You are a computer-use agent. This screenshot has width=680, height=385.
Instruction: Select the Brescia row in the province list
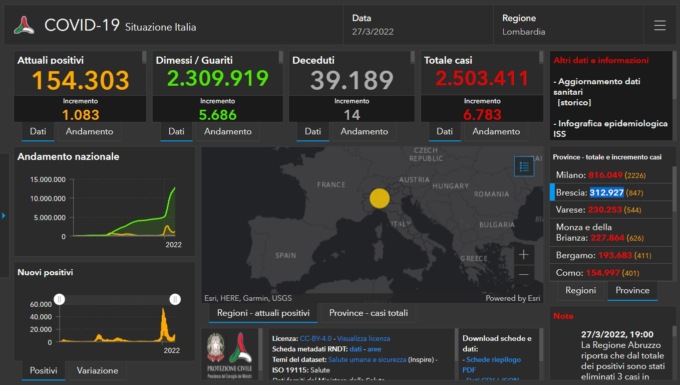[x=611, y=192]
